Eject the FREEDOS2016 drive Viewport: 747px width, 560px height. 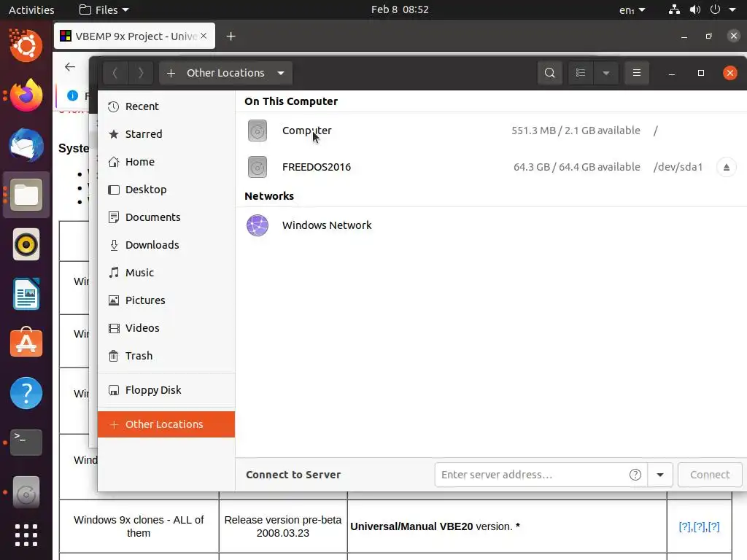(726, 167)
